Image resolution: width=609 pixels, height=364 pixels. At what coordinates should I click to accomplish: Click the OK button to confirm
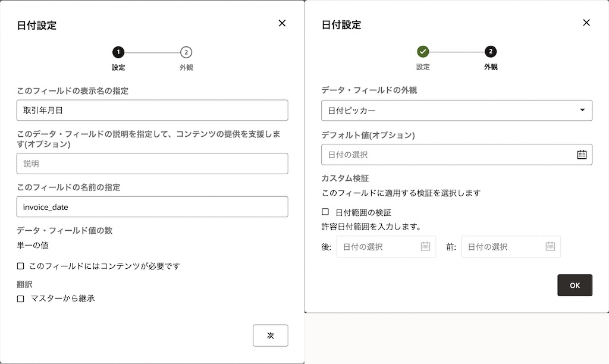(x=575, y=285)
